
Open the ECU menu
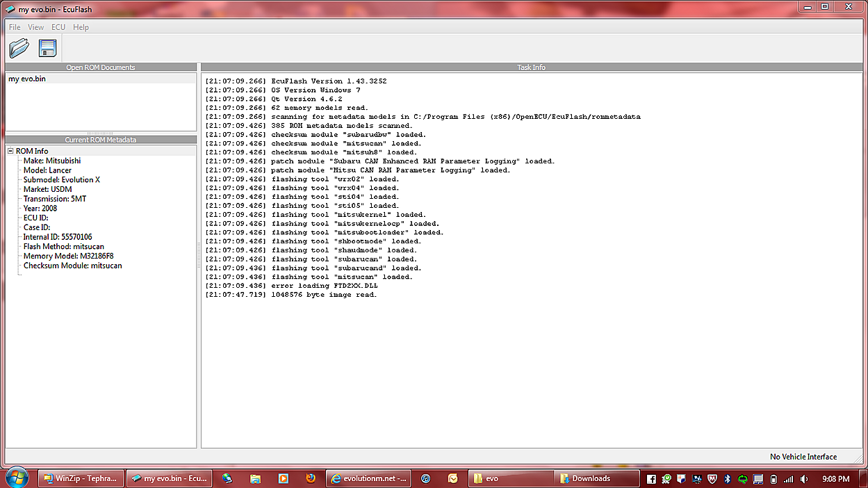58,27
